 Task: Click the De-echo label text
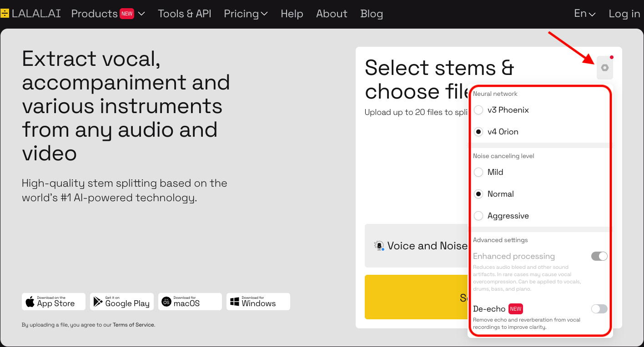[x=489, y=309]
